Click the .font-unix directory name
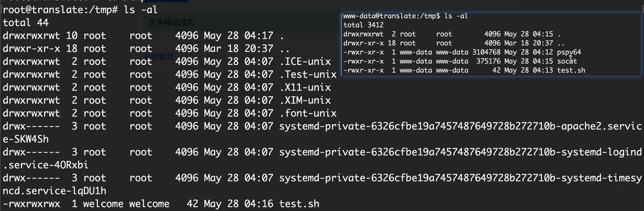Viewport: 644px width, 211px height. [308, 113]
